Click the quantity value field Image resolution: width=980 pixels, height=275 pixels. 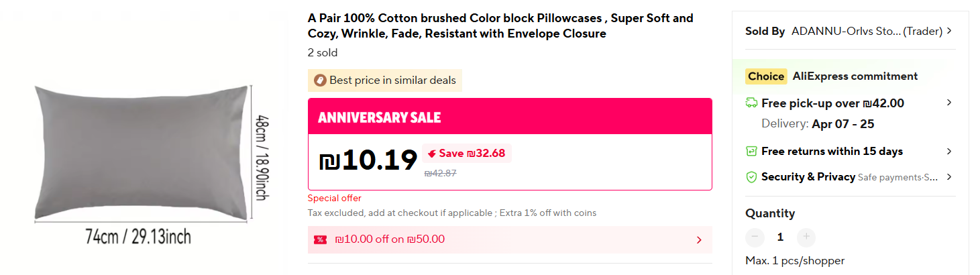(780, 237)
